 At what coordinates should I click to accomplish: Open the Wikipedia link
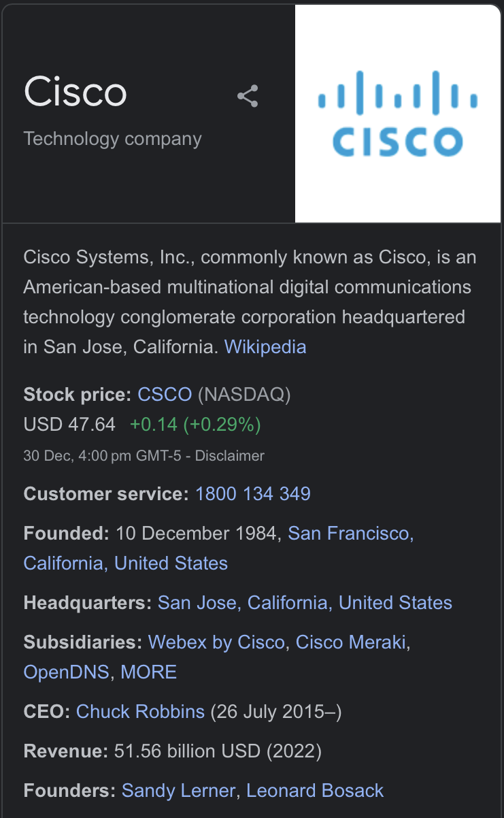(x=265, y=347)
